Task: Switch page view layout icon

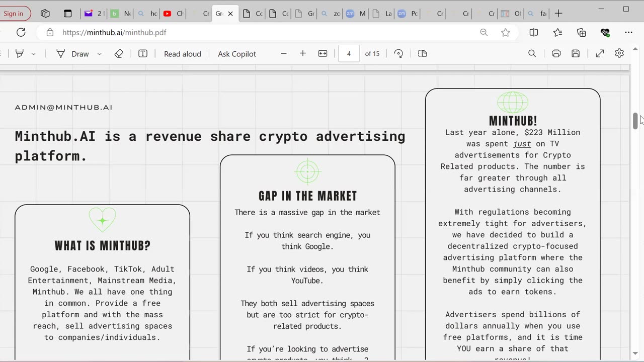Action: 423,53
